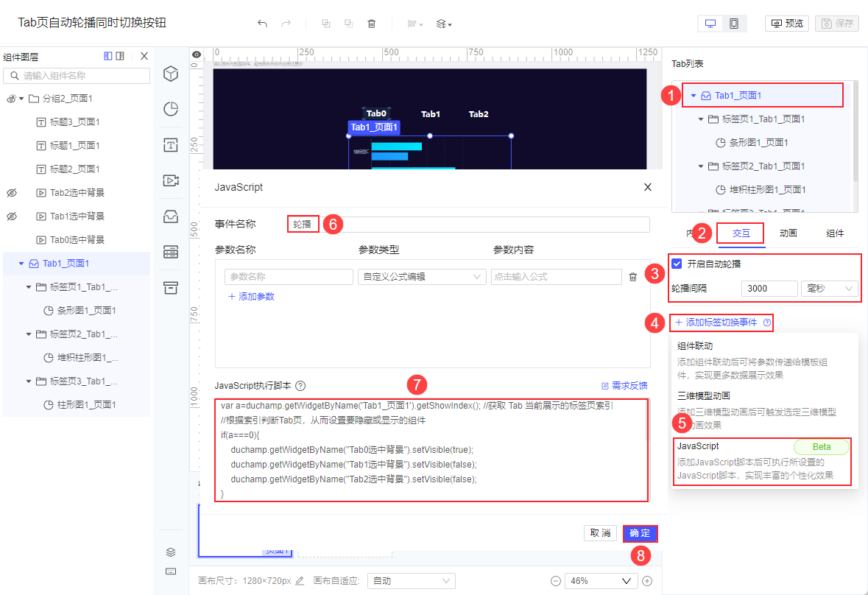Open the alignment options icon in toolbar
868x595 pixels.
[414, 24]
